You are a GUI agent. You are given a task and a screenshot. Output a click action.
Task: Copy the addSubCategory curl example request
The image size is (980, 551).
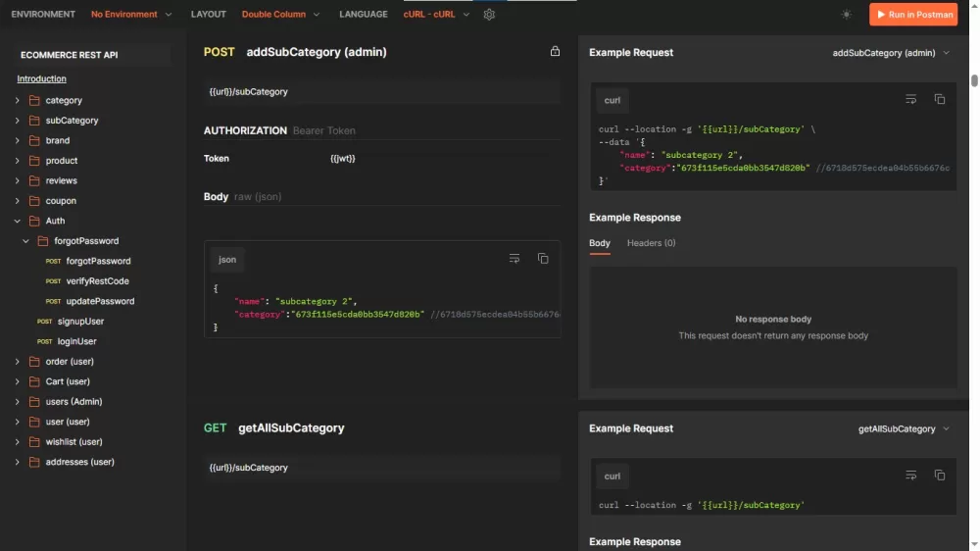(939, 100)
